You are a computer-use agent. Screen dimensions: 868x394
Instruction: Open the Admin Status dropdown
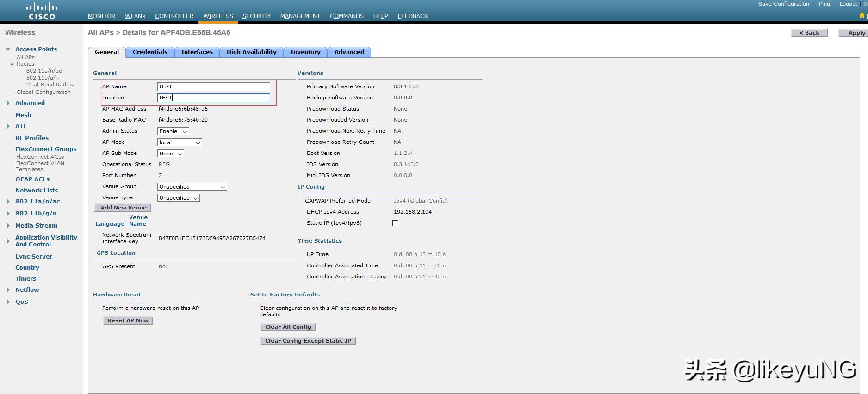pyautogui.click(x=173, y=131)
